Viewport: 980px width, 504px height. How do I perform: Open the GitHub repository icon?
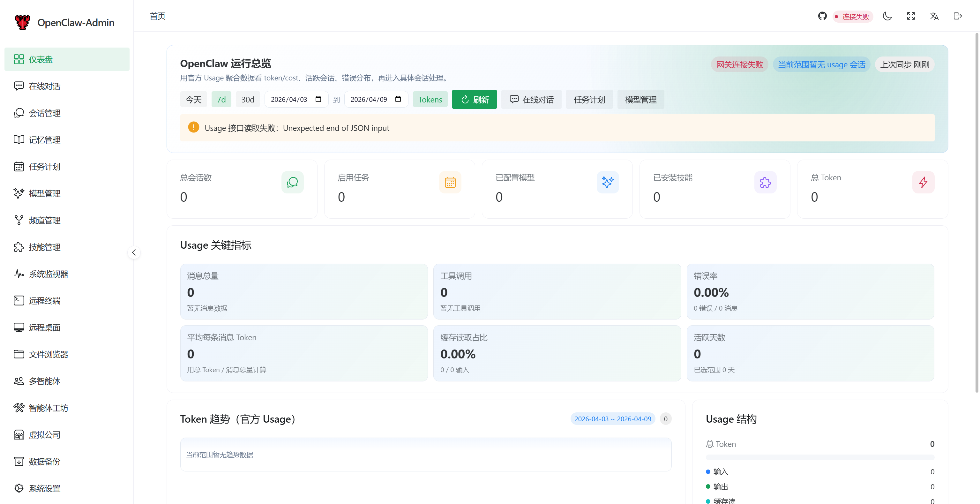pos(822,16)
